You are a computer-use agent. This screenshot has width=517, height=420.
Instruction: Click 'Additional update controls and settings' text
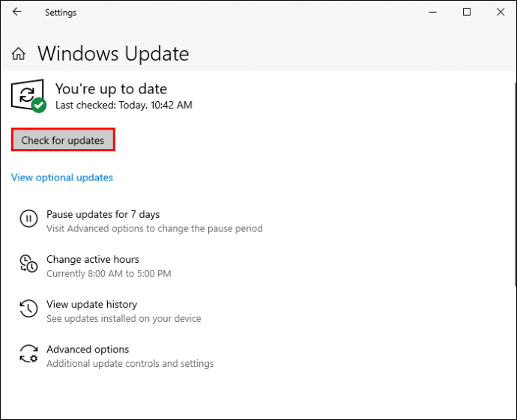pos(130,364)
